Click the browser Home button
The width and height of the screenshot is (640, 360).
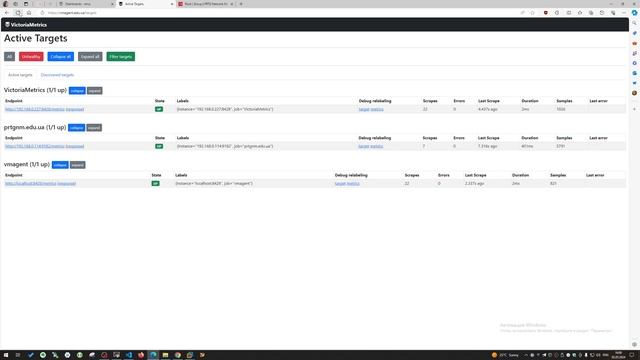click(29, 13)
